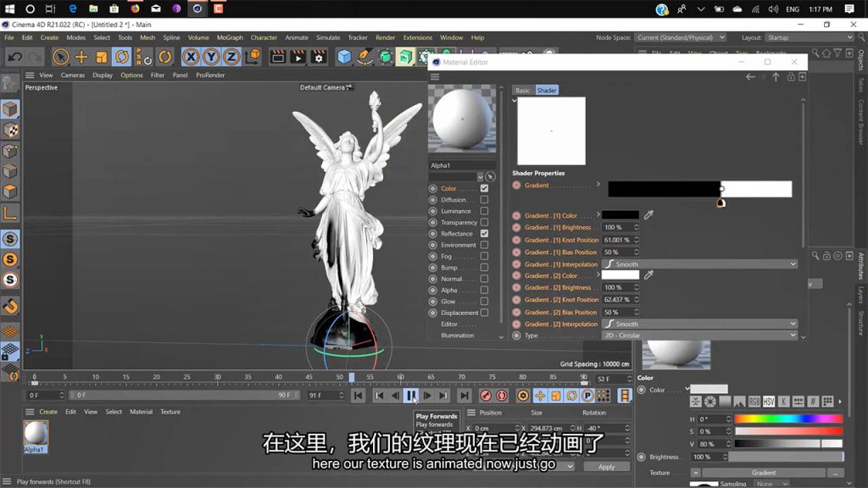The width and height of the screenshot is (868, 488).
Task: Toggle Autokeying button
Action: coord(502,396)
